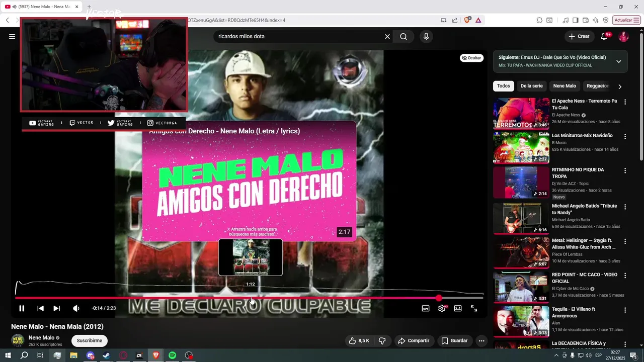Open File Explorer from the taskbar
The image size is (644, 362).
73,355
